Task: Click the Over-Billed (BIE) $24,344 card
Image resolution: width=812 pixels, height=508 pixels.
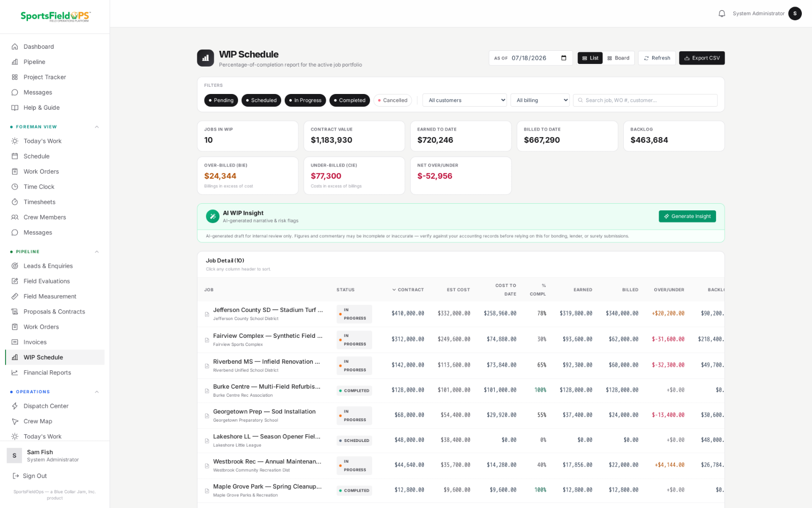Action: click(x=248, y=176)
